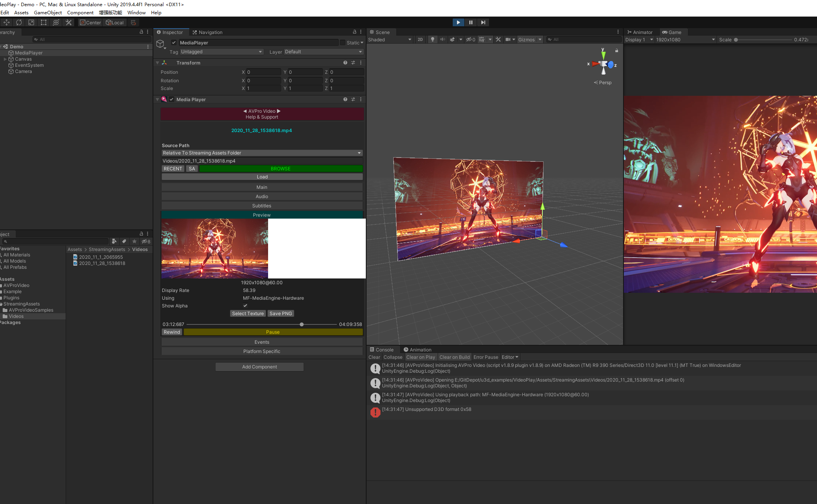Enable the Static checkbox for MediaPlayer
The height and width of the screenshot is (504, 817).
343,42
